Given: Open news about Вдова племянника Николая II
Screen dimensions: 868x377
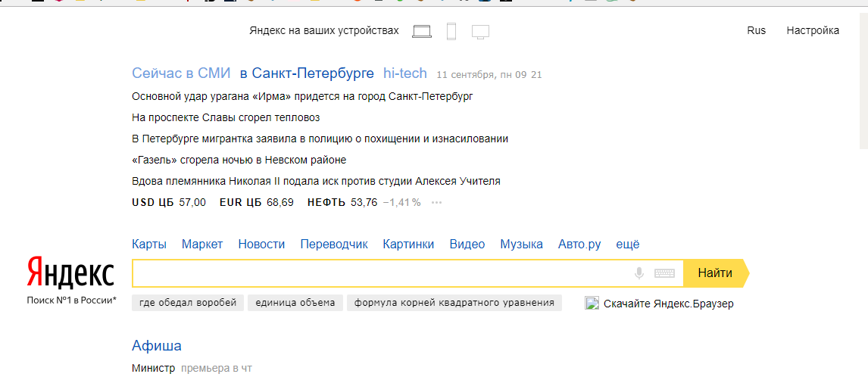Looking at the screenshot, I should click(x=316, y=181).
